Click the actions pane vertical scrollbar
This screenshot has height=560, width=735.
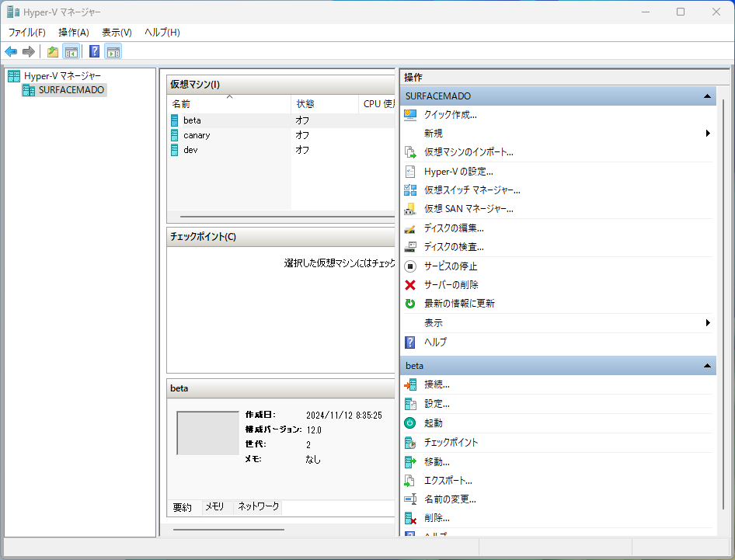pos(723,304)
